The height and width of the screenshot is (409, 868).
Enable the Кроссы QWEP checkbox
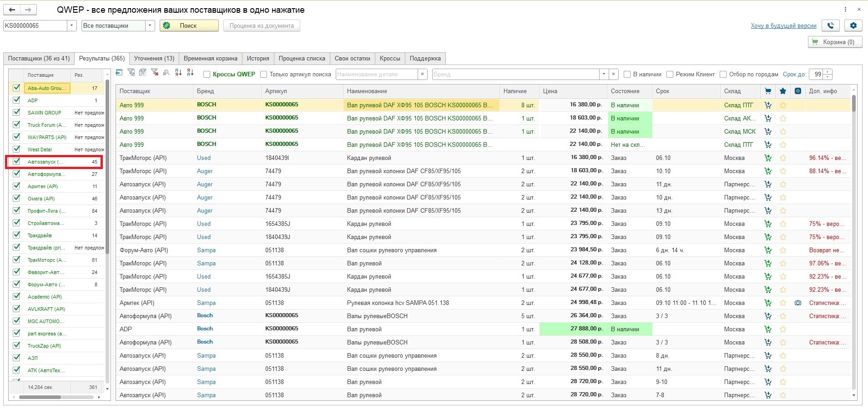pos(207,75)
